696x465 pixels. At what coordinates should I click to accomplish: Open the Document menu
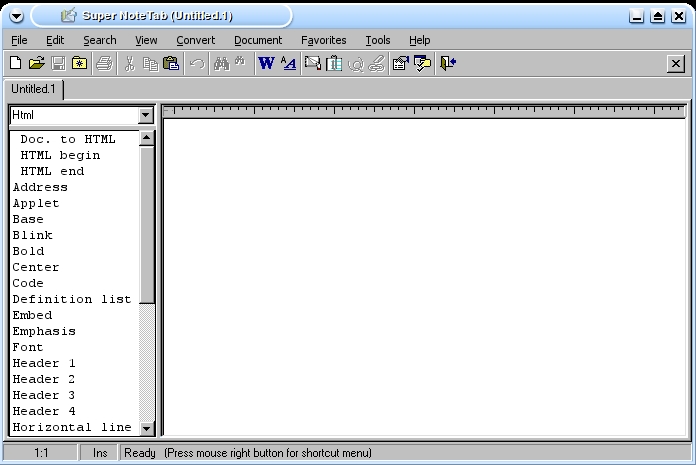(258, 40)
